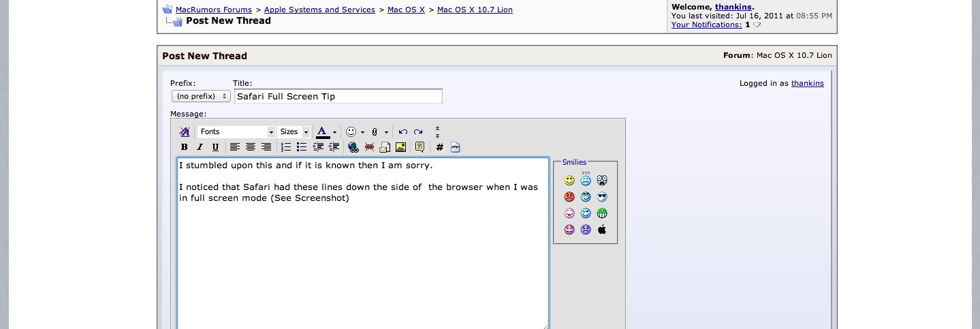Viewport: 980px width, 329px height.
Task: Click inside the message text area
Action: click(x=363, y=244)
